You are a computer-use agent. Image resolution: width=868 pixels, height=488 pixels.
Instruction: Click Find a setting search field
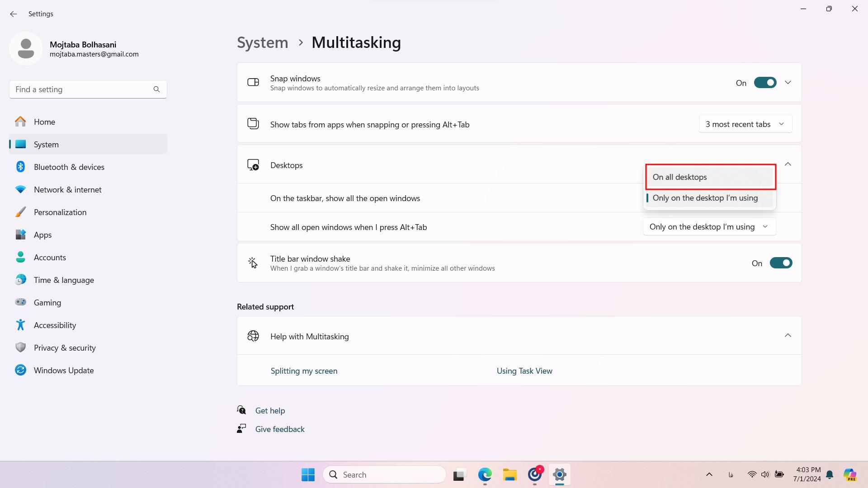89,89
